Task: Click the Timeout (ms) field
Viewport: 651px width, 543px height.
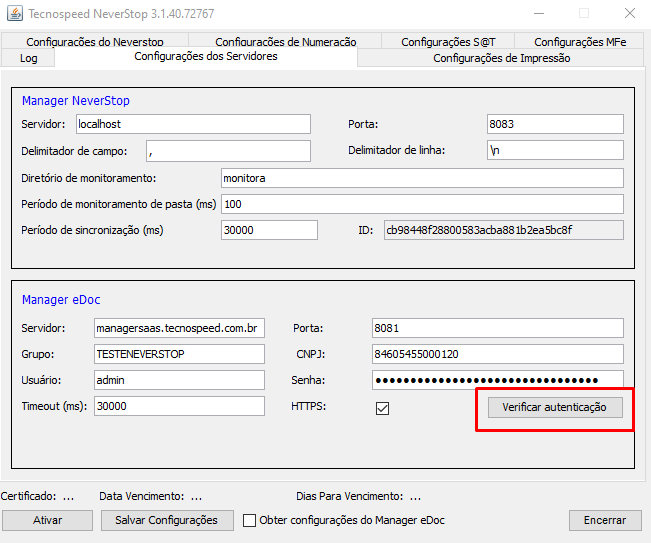Action: point(179,406)
